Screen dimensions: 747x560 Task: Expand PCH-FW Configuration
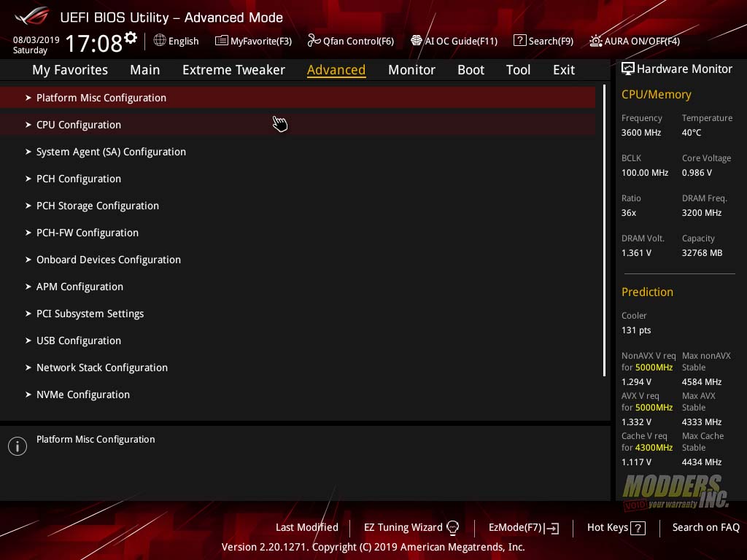298,233
